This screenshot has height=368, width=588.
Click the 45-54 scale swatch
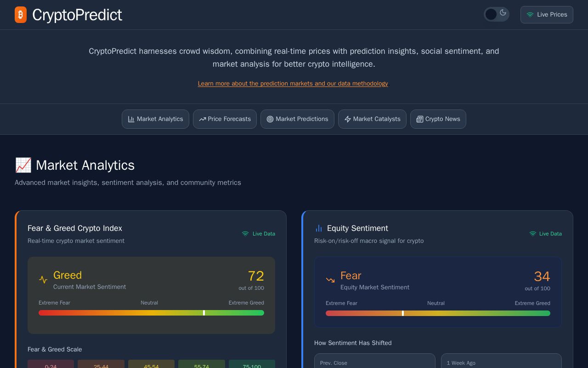click(x=151, y=364)
